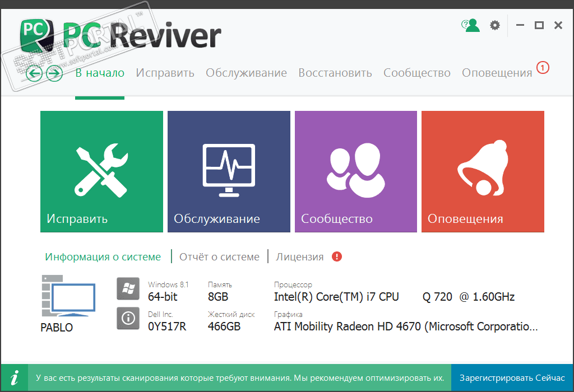Open the help and account user icon
Viewport: 574px width, 392px height.
pyautogui.click(x=470, y=25)
